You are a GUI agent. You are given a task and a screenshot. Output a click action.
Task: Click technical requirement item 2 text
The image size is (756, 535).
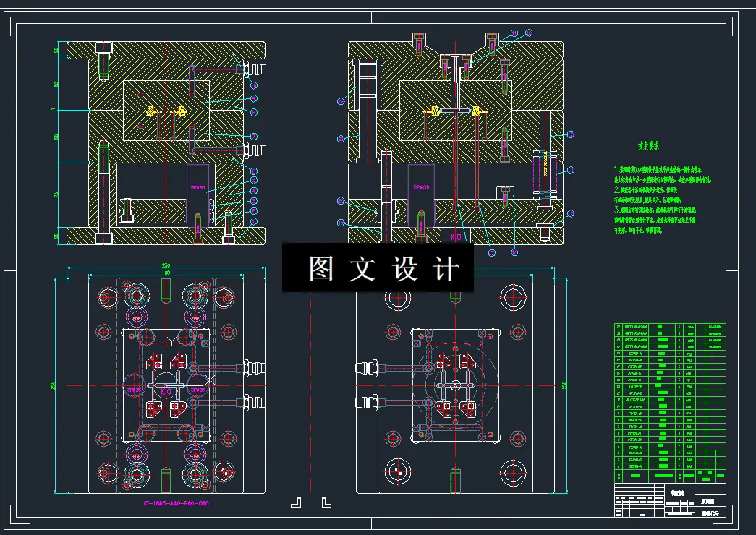click(648, 194)
